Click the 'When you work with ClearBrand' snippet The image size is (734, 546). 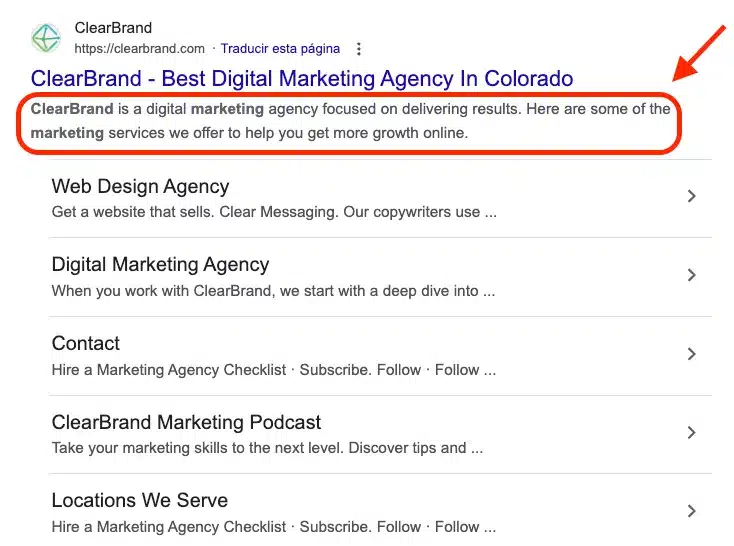click(x=273, y=291)
